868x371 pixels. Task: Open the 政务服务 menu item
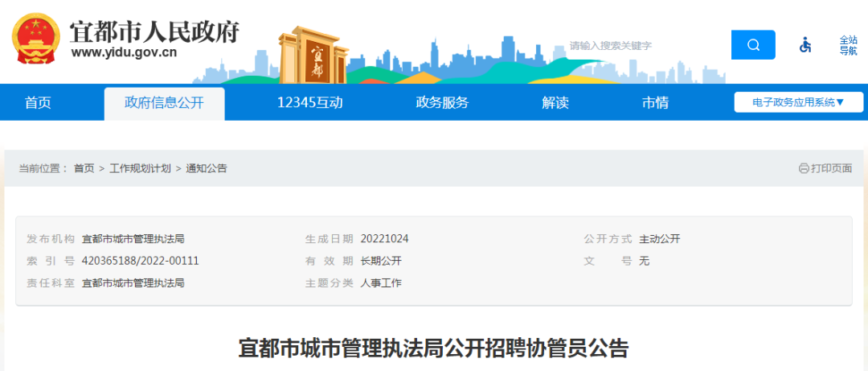click(442, 103)
